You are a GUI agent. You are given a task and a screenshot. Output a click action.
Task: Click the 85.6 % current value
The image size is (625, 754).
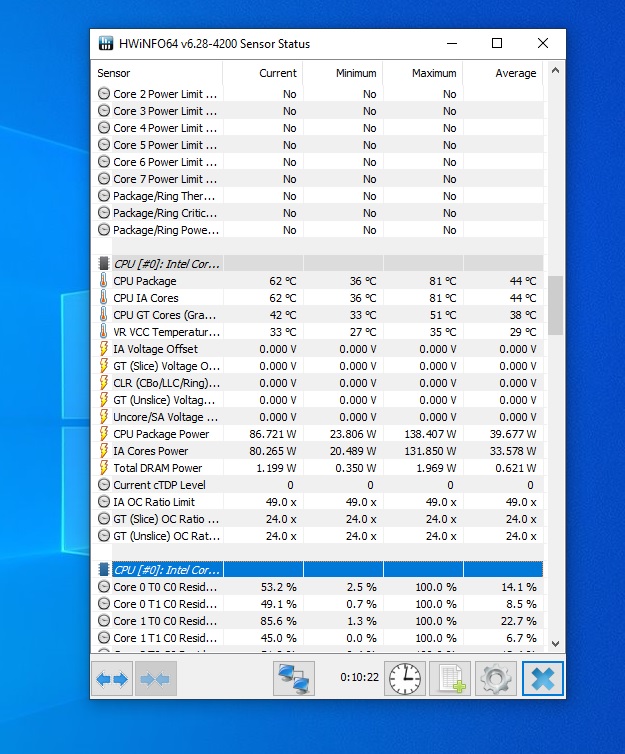click(x=278, y=621)
